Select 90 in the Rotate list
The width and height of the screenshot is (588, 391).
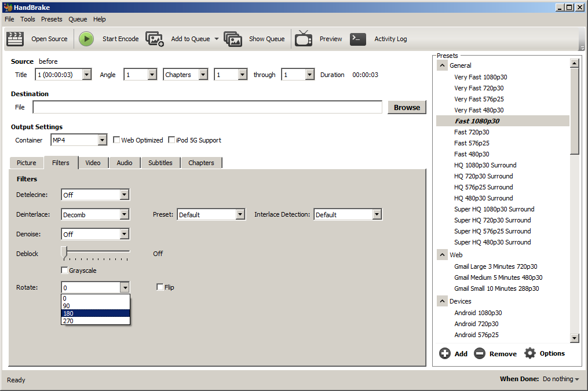click(x=96, y=306)
